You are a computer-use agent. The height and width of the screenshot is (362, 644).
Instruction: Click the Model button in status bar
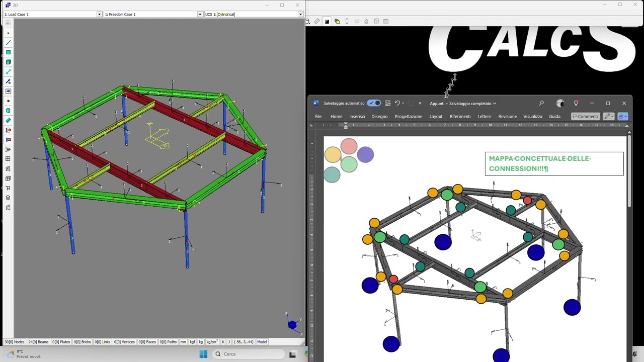tap(262, 342)
